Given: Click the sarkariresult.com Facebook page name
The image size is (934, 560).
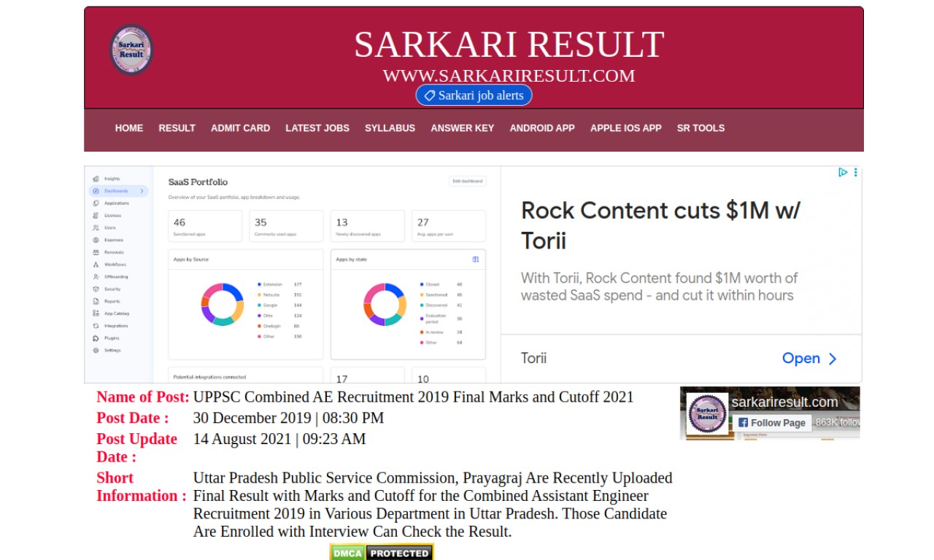Looking at the screenshot, I should tap(784, 402).
